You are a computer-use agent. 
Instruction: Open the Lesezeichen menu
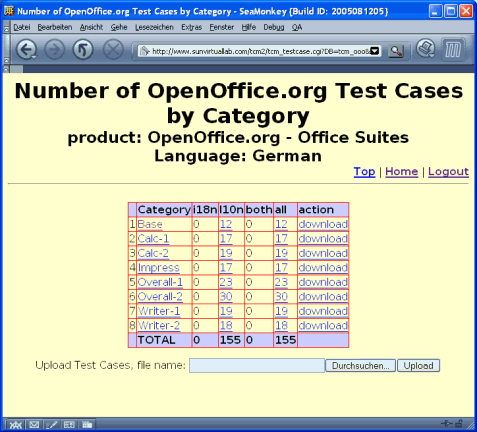tap(154, 27)
